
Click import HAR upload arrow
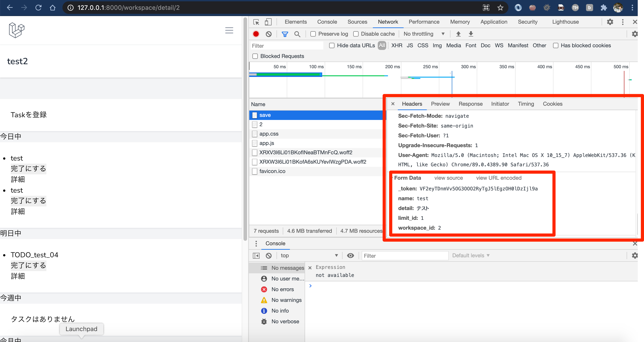tap(458, 34)
